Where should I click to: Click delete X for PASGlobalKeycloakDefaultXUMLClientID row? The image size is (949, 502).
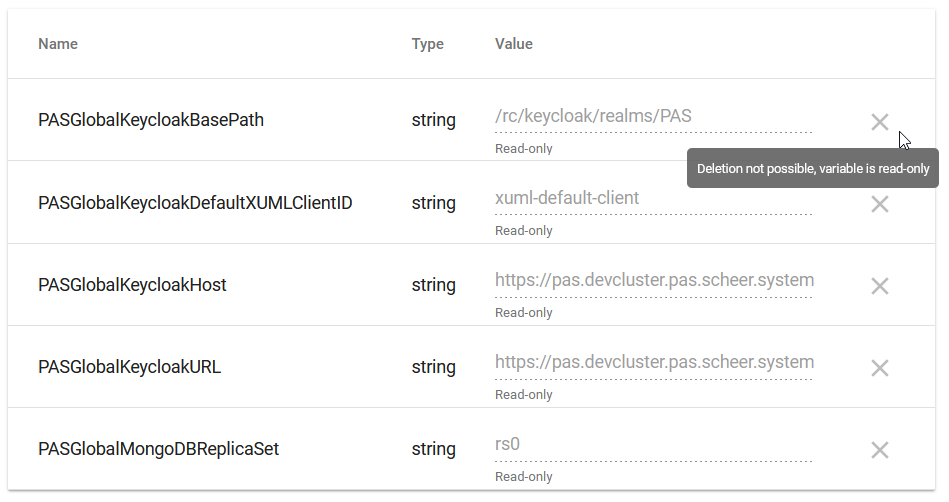click(x=879, y=204)
